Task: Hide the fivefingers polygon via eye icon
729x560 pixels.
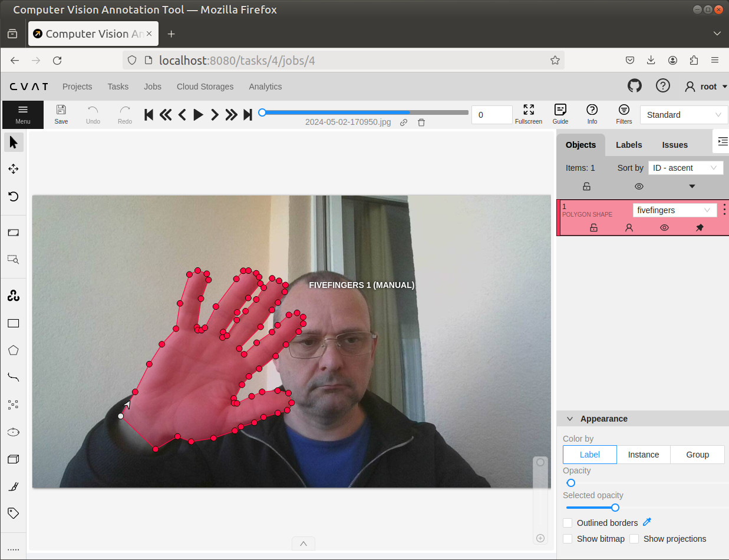Action: coord(664,227)
